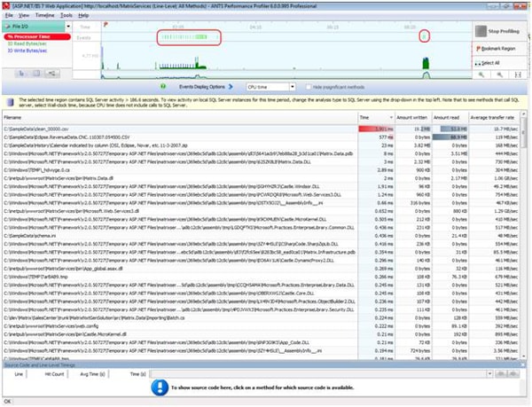Image resolution: width=532 pixels, height=407 pixels.
Task: Select the Batch.cs source file row
Action: [x=261, y=318]
